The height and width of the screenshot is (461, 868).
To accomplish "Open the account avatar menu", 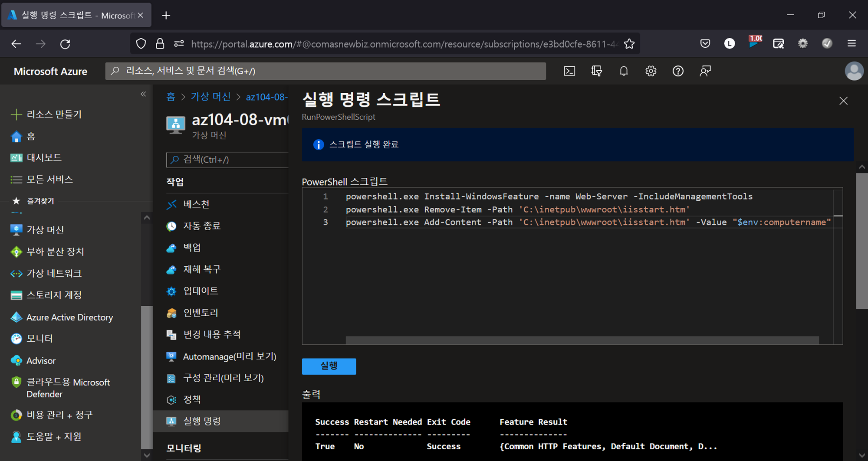I will point(854,71).
